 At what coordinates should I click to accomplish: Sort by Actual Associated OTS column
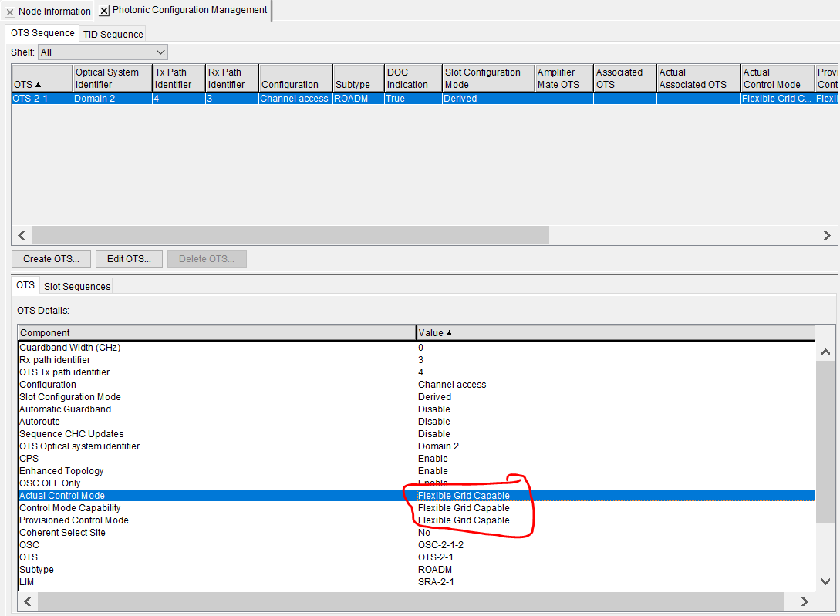[x=699, y=78]
